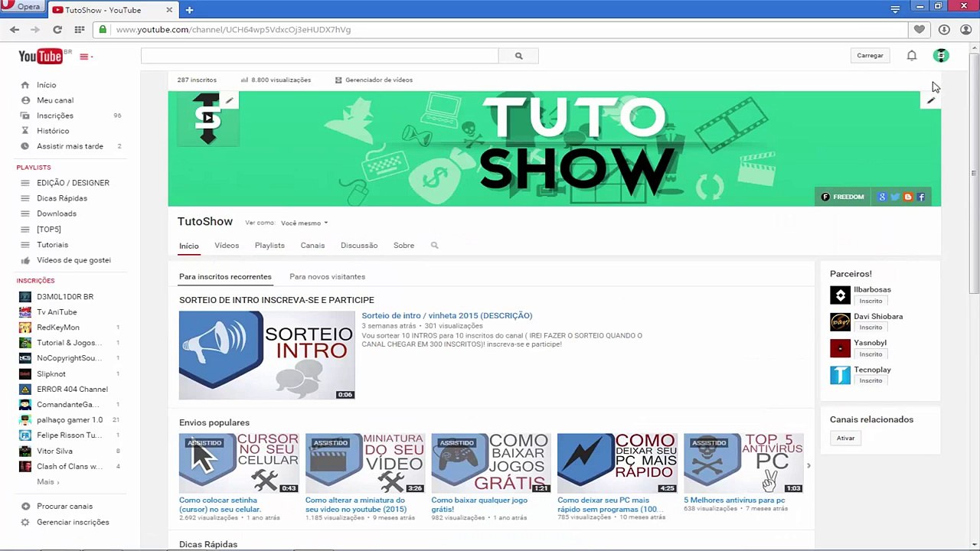Viewport: 980px width, 551px height.
Task: Select Para novos visitantes tab
Action: coord(327,277)
